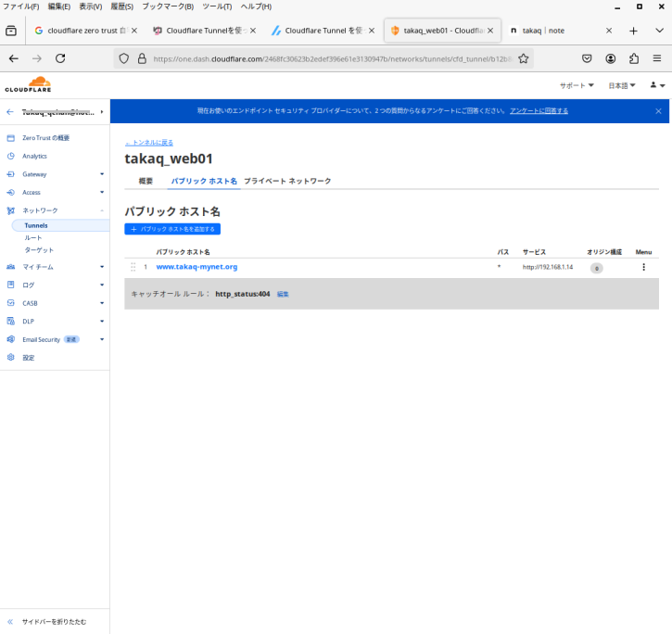672x634 pixels.
Task: Click the http://192.168.1.14 service cell
Action: (548, 267)
